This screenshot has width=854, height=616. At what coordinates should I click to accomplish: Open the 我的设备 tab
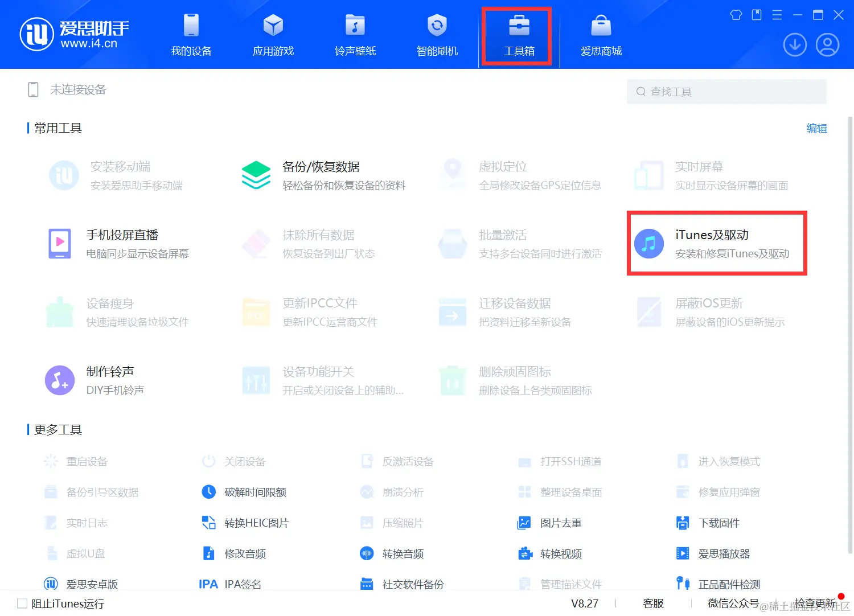pyautogui.click(x=191, y=35)
